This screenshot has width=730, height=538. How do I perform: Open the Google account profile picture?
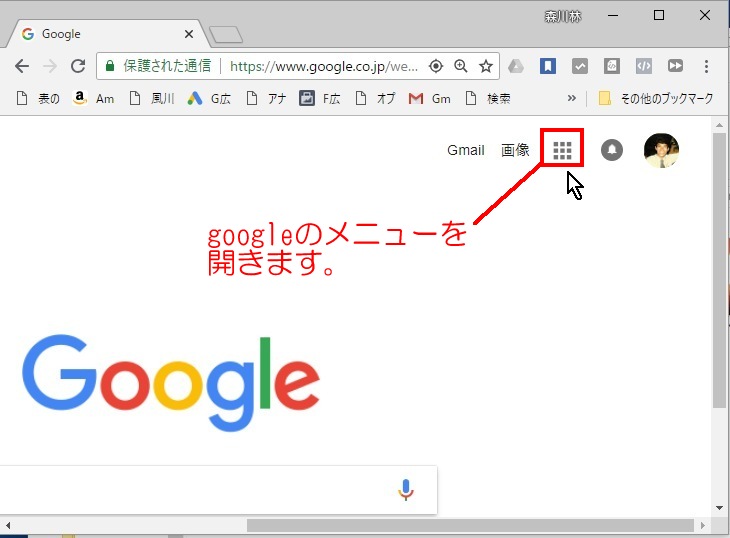pyautogui.click(x=661, y=150)
